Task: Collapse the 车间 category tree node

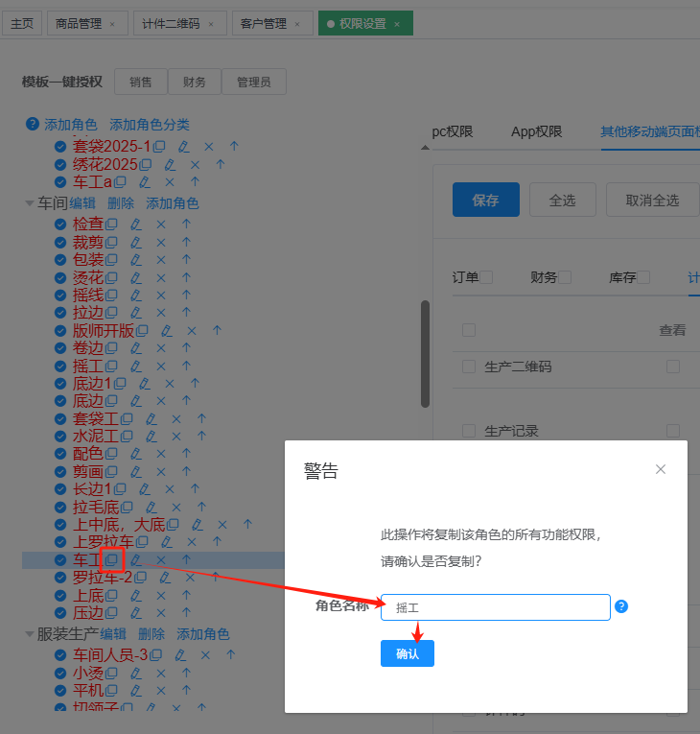Action: pos(29,203)
